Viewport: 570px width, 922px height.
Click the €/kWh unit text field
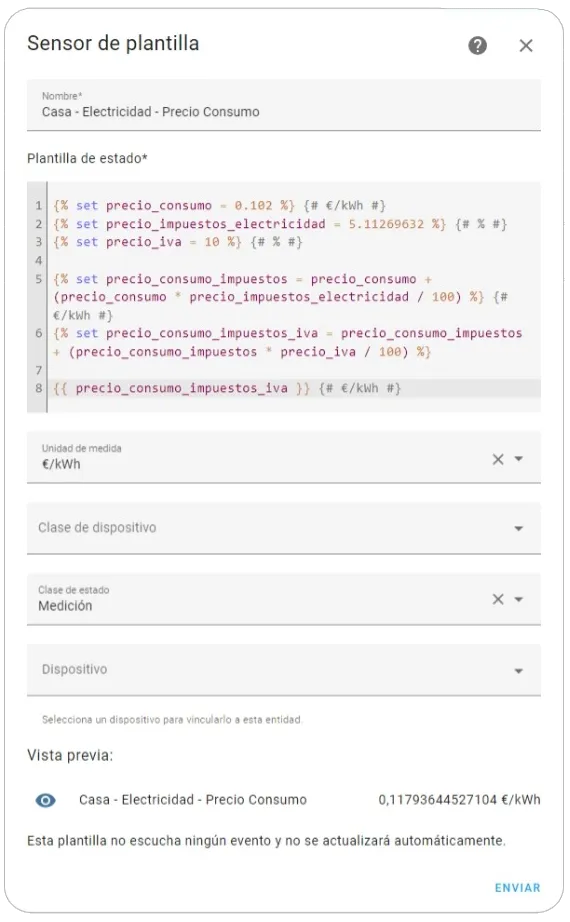click(259, 457)
